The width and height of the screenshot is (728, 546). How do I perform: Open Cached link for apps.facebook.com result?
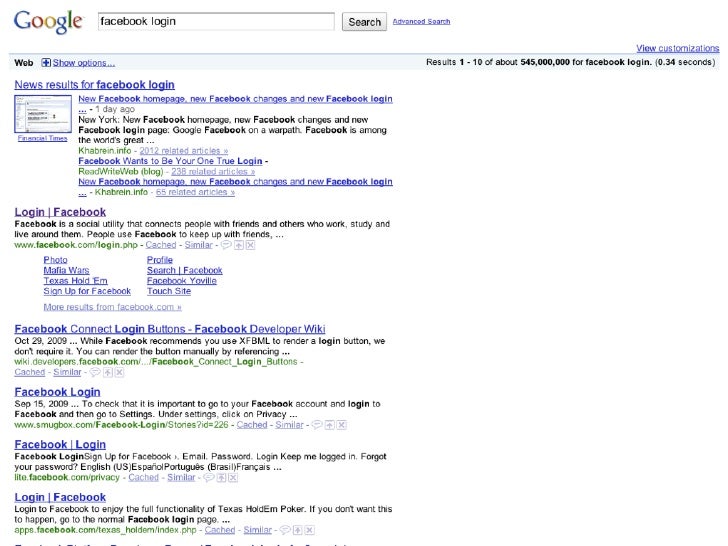point(220,530)
